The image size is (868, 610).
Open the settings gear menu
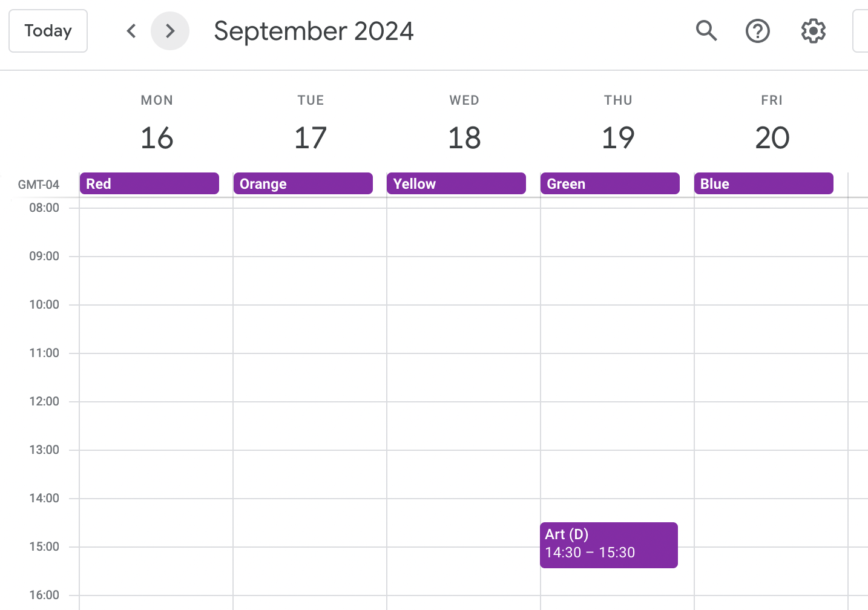(813, 31)
